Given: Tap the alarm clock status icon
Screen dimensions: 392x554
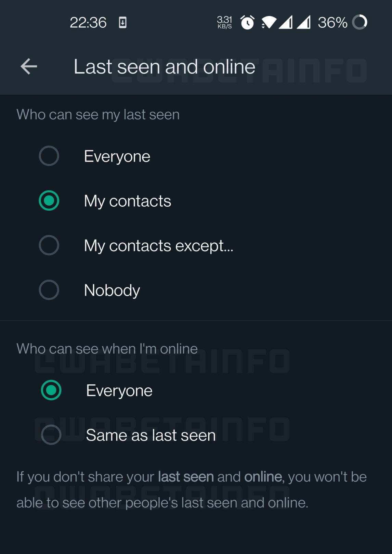Looking at the screenshot, I should point(247,23).
